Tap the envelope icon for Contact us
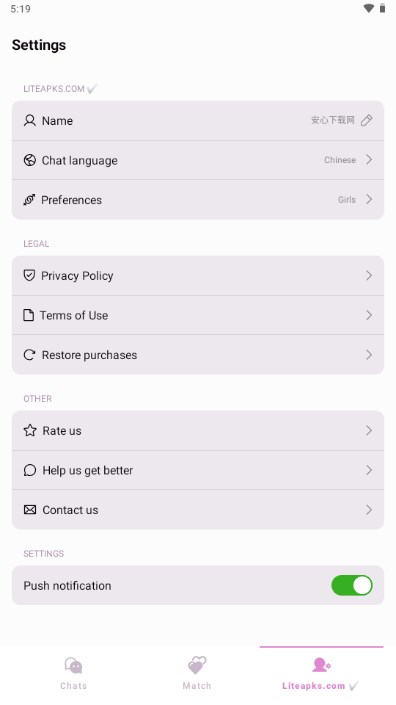396x705 pixels. [x=30, y=509]
